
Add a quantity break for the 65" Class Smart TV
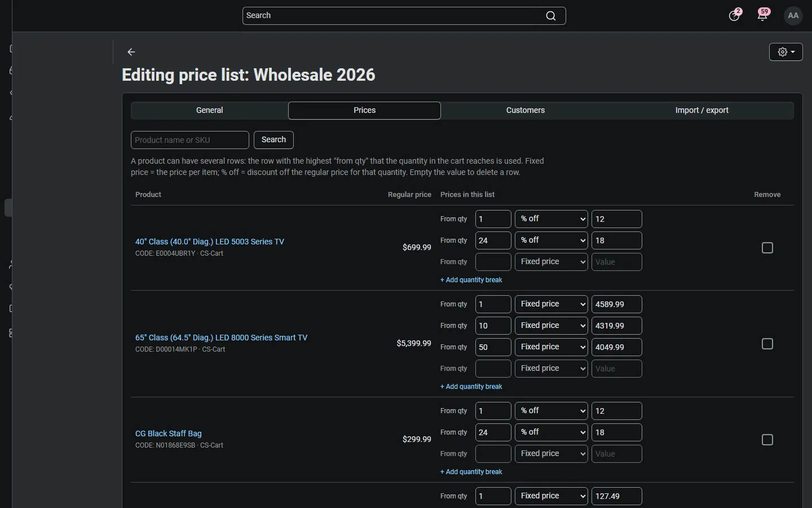tap(471, 387)
